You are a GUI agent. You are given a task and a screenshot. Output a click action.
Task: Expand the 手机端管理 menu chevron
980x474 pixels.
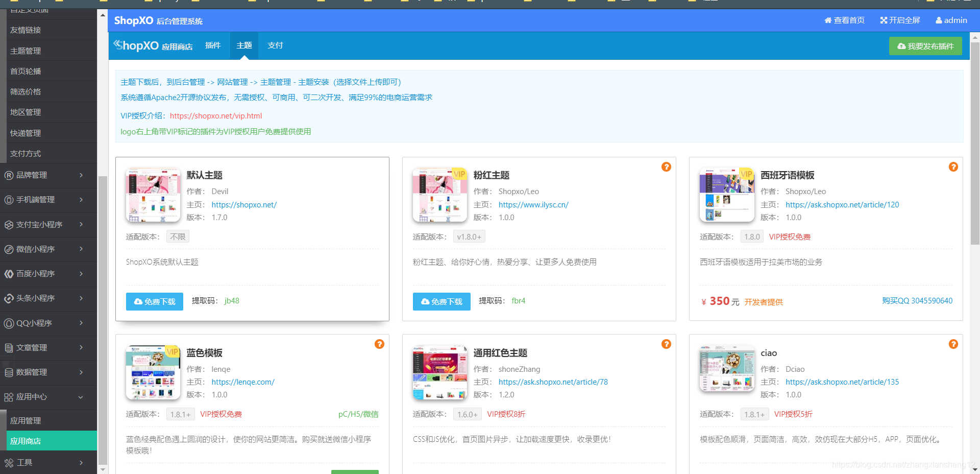81,200
